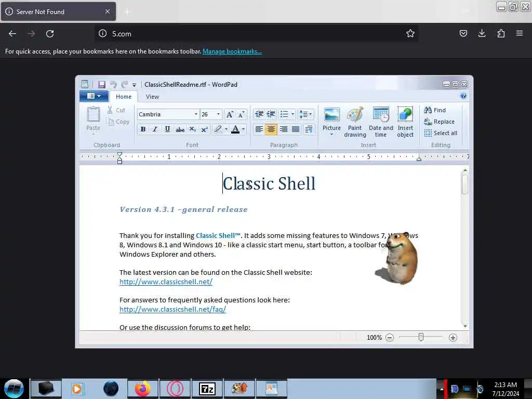The height and width of the screenshot is (399, 532).
Task: Click the Manage bookmarks link
Action: tap(232, 51)
